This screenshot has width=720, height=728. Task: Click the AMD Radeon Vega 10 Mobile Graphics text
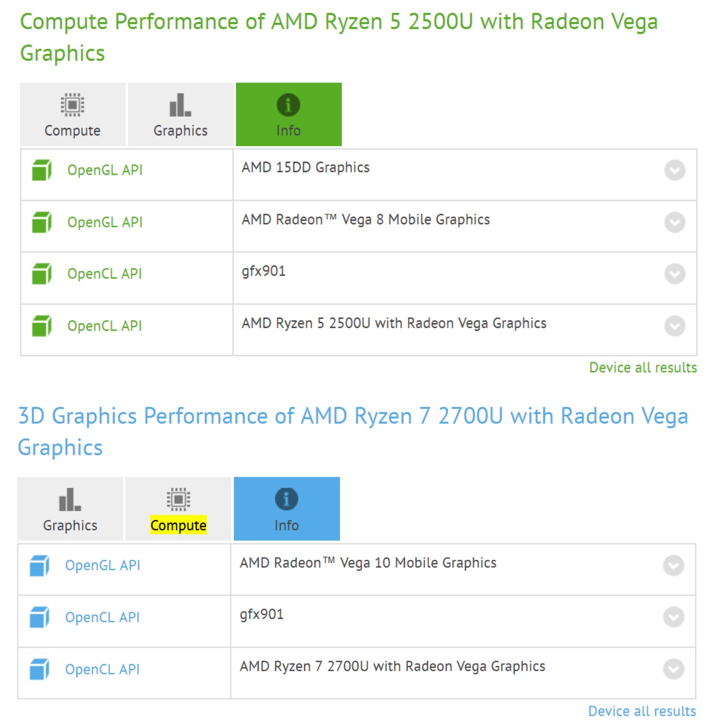pos(368,563)
